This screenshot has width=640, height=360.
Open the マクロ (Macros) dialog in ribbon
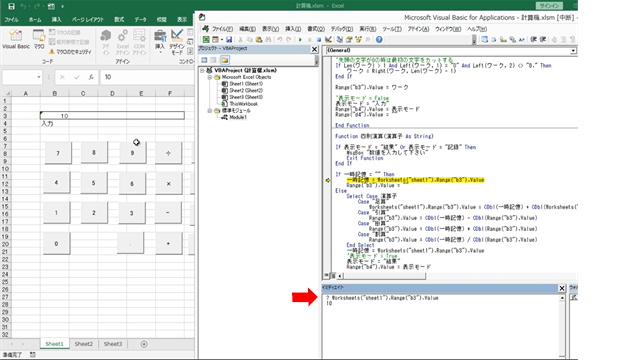[39, 40]
